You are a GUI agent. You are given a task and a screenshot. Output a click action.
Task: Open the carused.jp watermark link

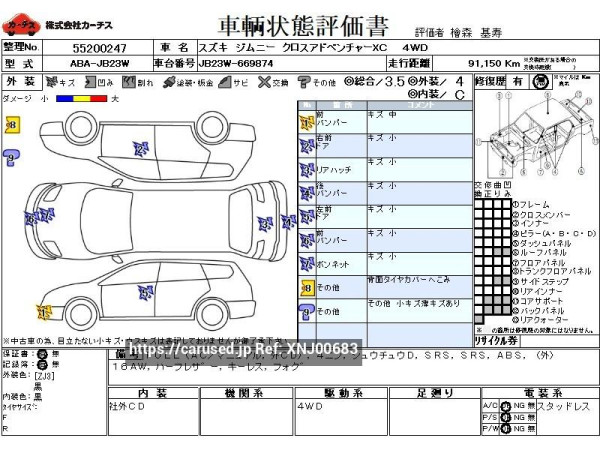(x=244, y=348)
